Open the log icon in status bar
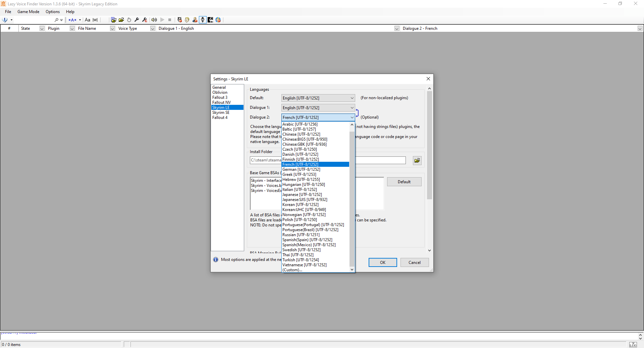The height and width of the screenshot is (348, 644). [x=633, y=345]
